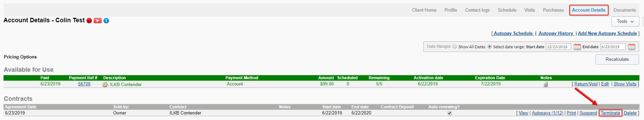
Task: Open payment reference 56706
Action: [84, 84]
